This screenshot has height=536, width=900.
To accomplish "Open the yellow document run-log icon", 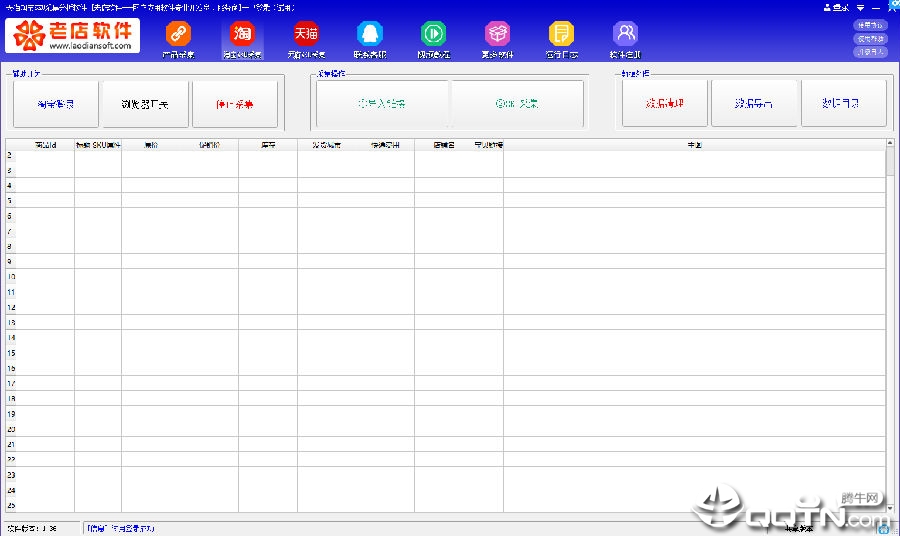I will point(561,34).
